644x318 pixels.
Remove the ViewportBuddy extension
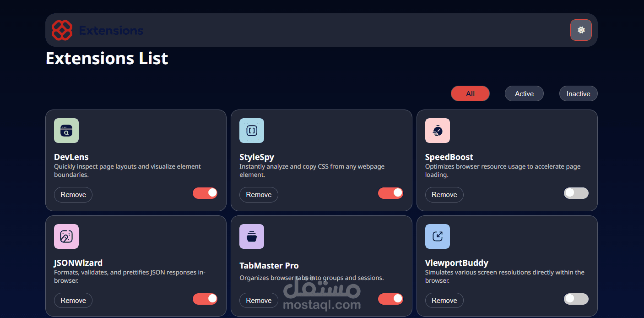(x=444, y=301)
